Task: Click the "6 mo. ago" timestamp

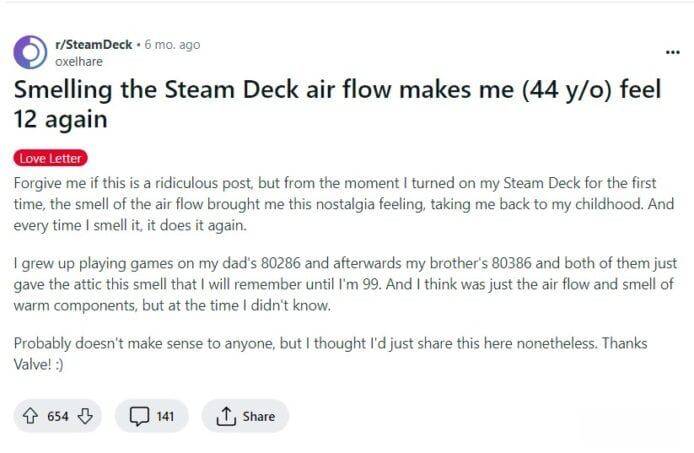Action: [172, 45]
